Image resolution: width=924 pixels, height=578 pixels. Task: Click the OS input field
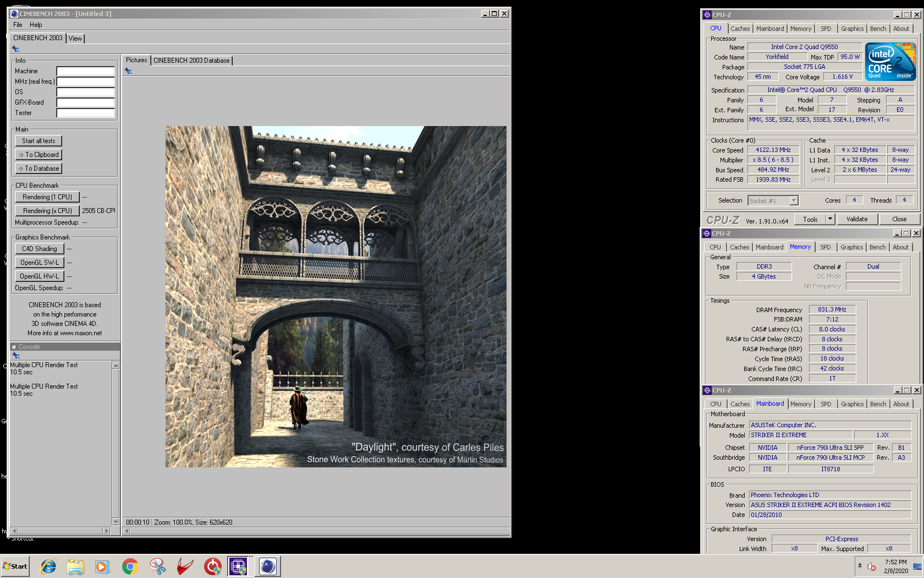(86, 92)
